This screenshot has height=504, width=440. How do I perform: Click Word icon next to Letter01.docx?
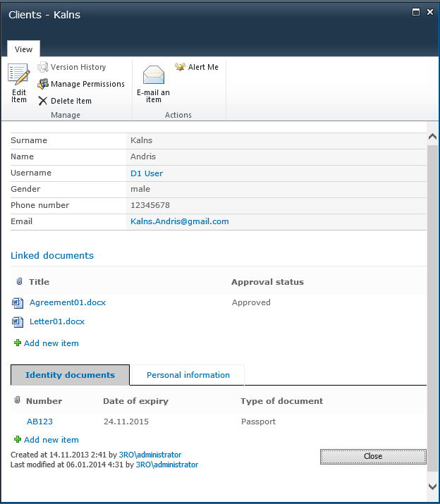click(x=18, y=322)
